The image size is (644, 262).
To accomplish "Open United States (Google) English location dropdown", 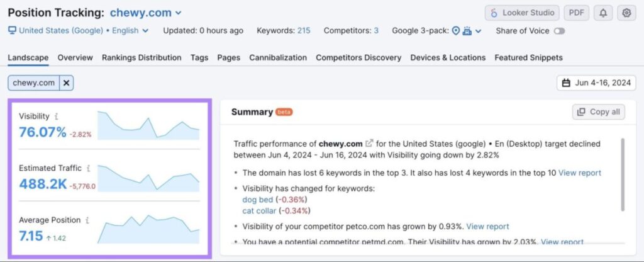I will click(79, 30).
